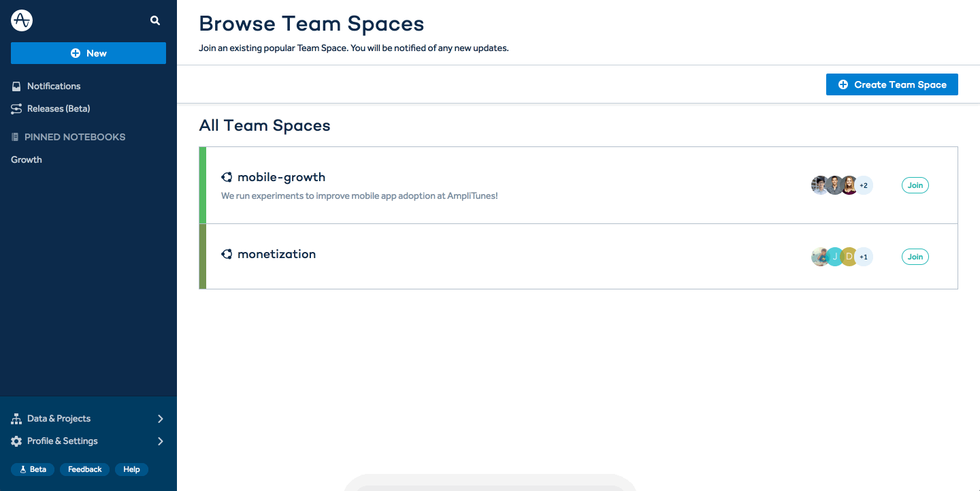Open the Growth pinned notebook

(x=27, y=159)
